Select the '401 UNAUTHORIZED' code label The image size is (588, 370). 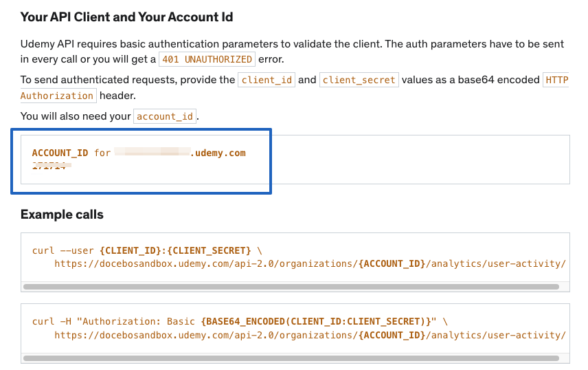[x=207, y=59]
